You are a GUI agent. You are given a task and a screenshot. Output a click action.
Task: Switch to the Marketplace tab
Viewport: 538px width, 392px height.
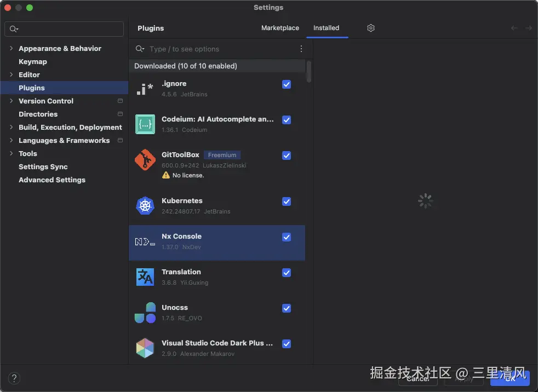coord(280,28)
